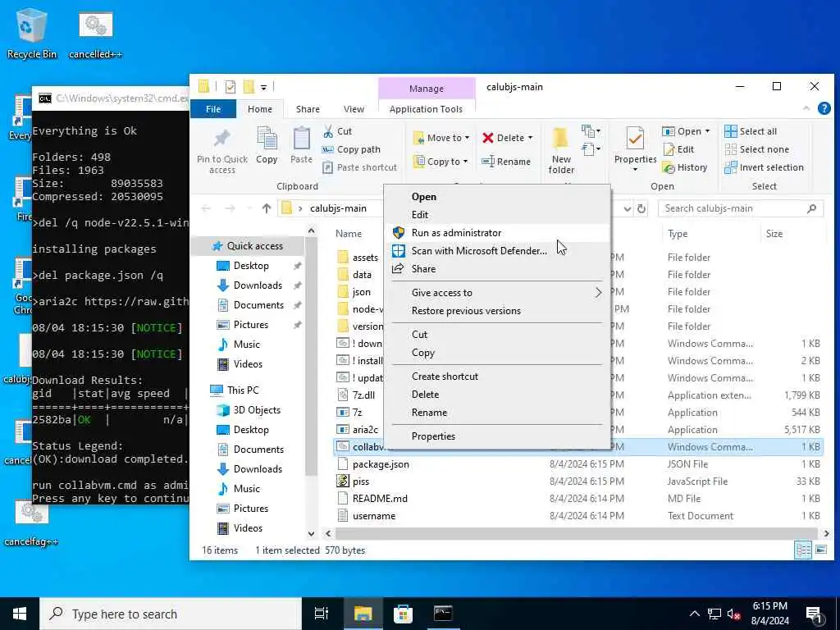The width and height of the screenshot is (840, 630).
Task: Click Pin to Quick access icon
Action: [221, 139]
